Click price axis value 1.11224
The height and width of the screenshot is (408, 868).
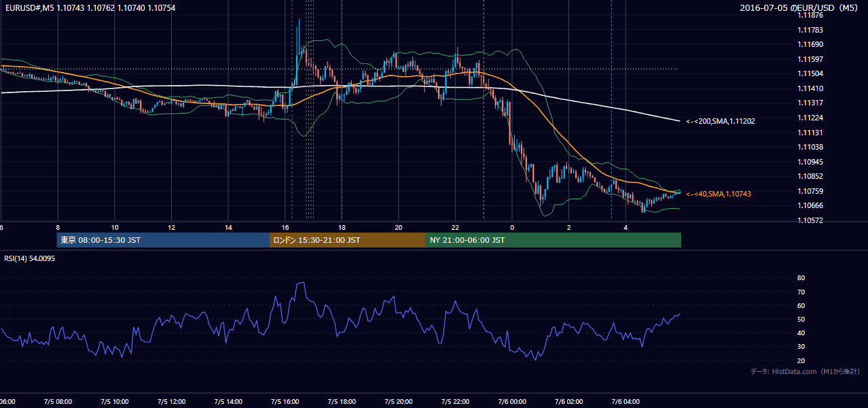812,118
